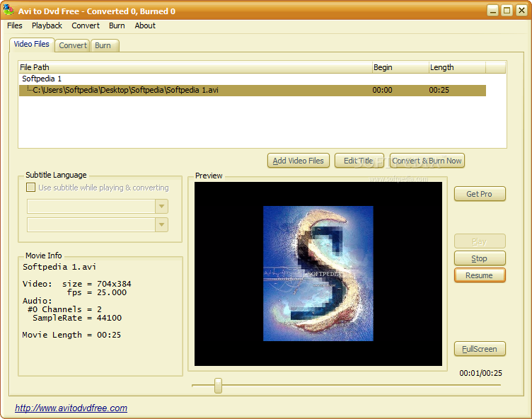Enable use subtitle while playing checkbox
The image size is (532, 419).
click(x=31, y=188)
